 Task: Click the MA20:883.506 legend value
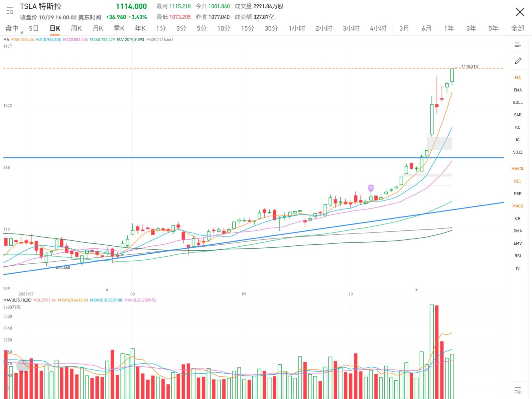(x=75, y=40)
